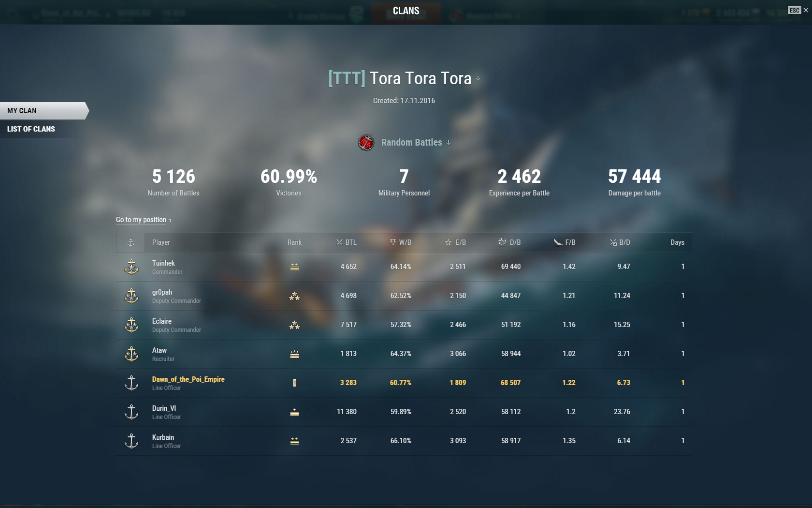
Task: Sort by E/B experience column
Action: coord(456,242)
